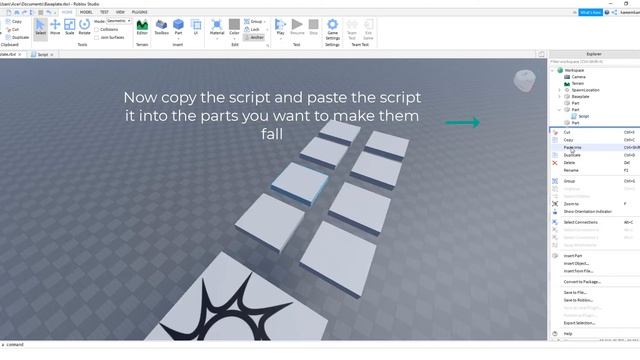
Task: Toggle the Anchor button
Action: pyautogui.click(x=254, y=37)
